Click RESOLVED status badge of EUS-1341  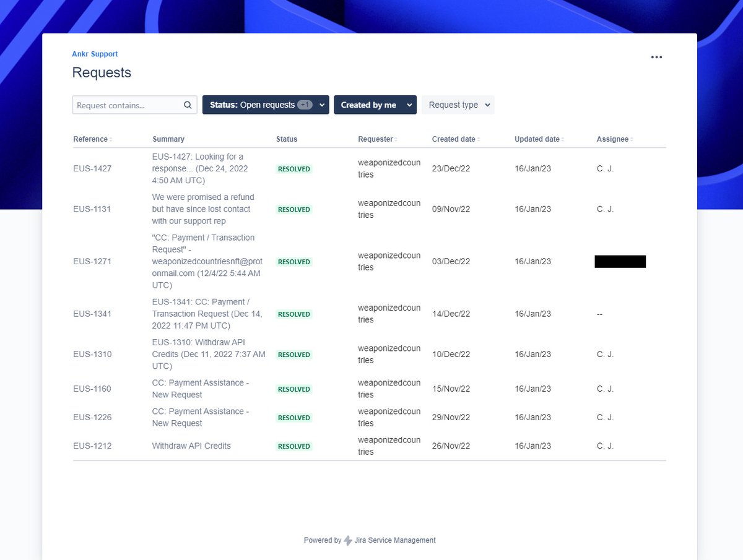(x=294, y=314)
